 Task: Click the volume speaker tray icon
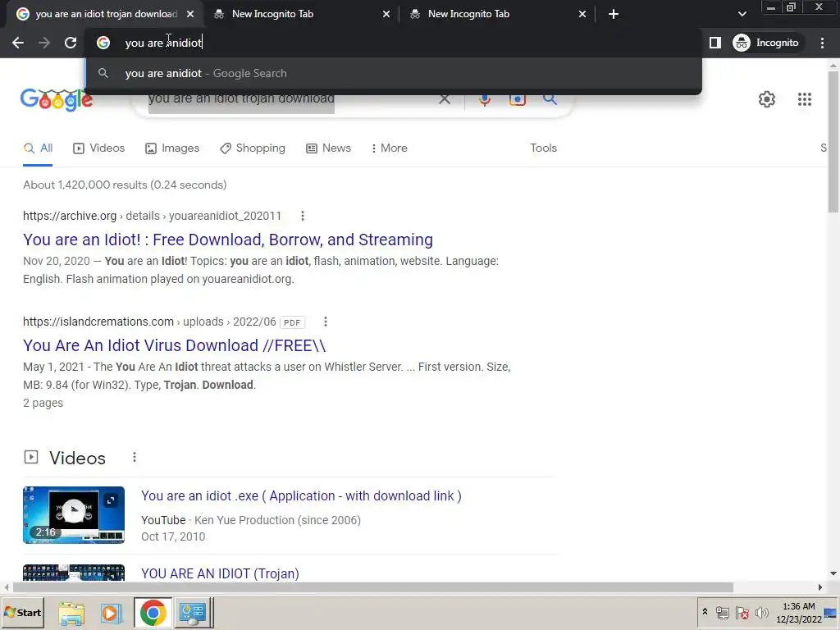pos(761,613)
